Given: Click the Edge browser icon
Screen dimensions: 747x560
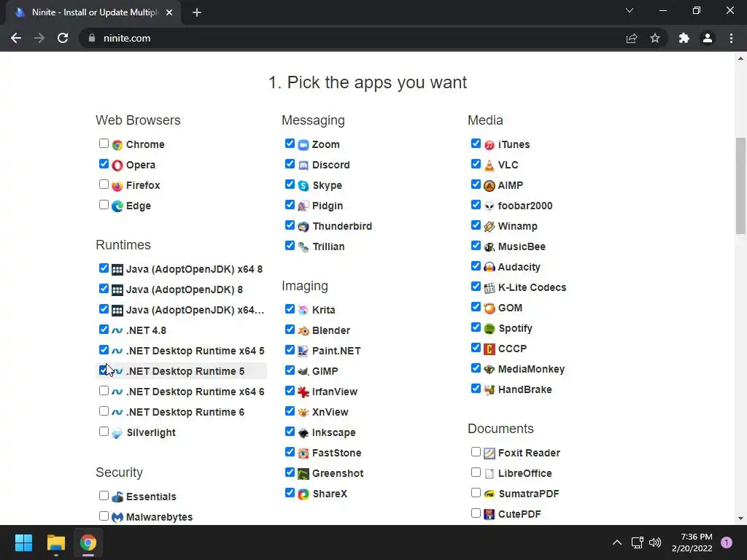Looking at the screenshot, I should click(117, 206).
